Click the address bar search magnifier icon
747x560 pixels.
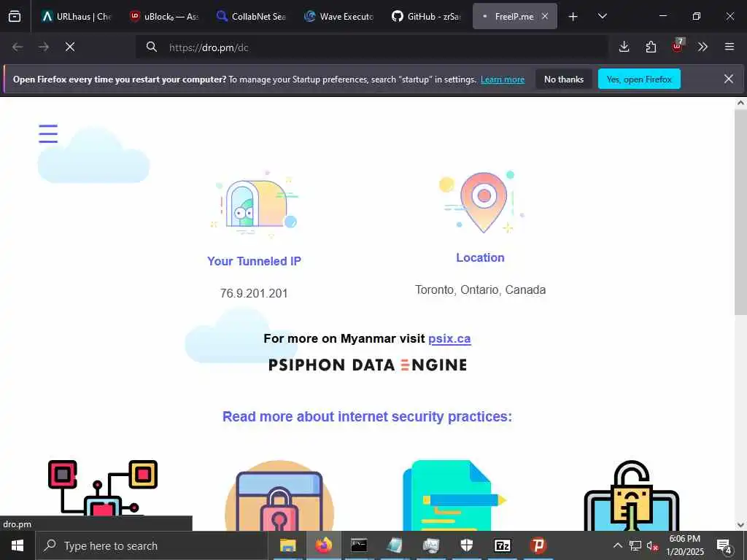coord(152,47)
